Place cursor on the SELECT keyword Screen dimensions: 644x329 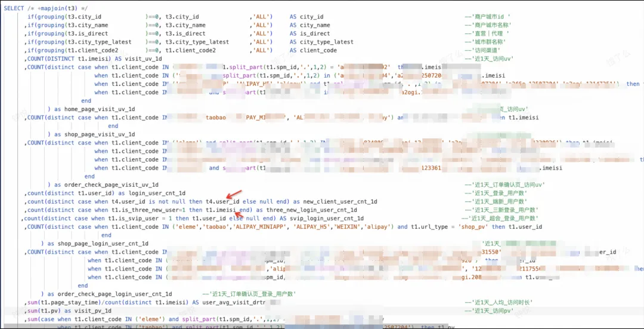point(14,8)
